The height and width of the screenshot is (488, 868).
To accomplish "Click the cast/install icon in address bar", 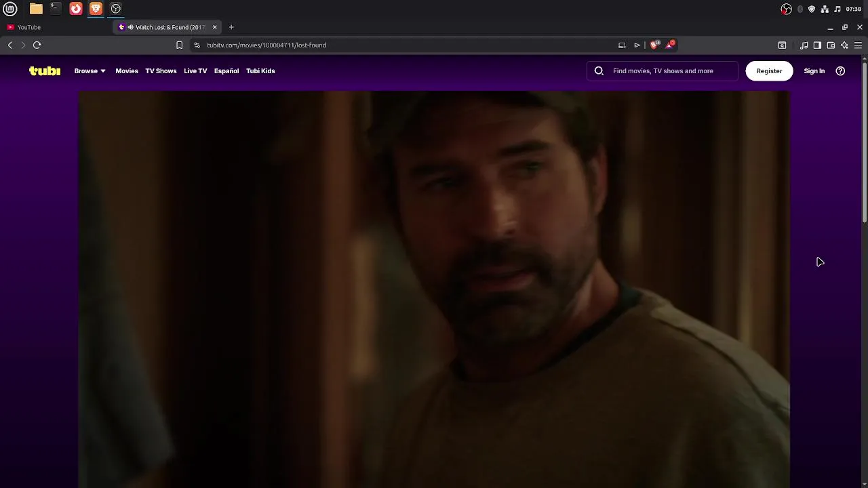I will tap(622, 45).
